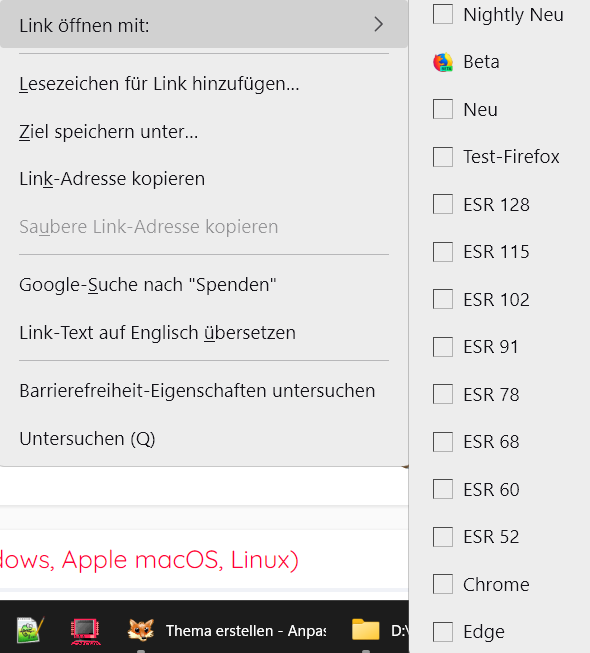This screenshot has width=590, height=653.
Task: Open the yellow folder taskbar icon
Action: coord(366,629)
